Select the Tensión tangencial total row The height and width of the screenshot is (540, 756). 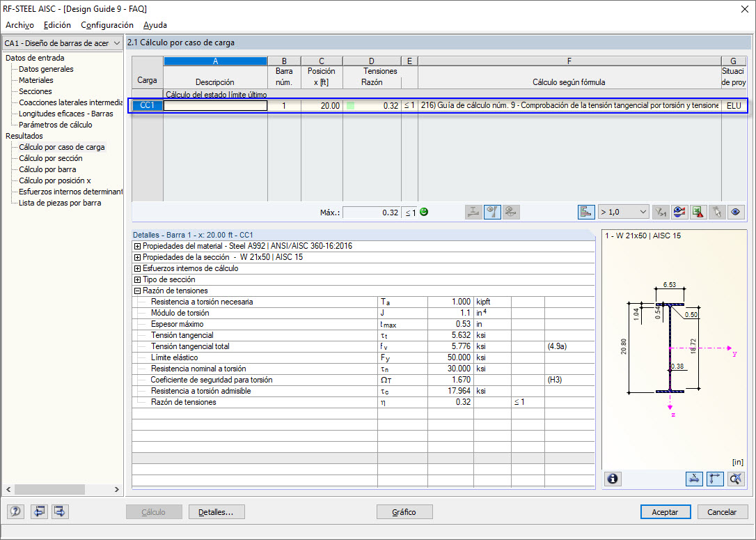click(363, 346)
